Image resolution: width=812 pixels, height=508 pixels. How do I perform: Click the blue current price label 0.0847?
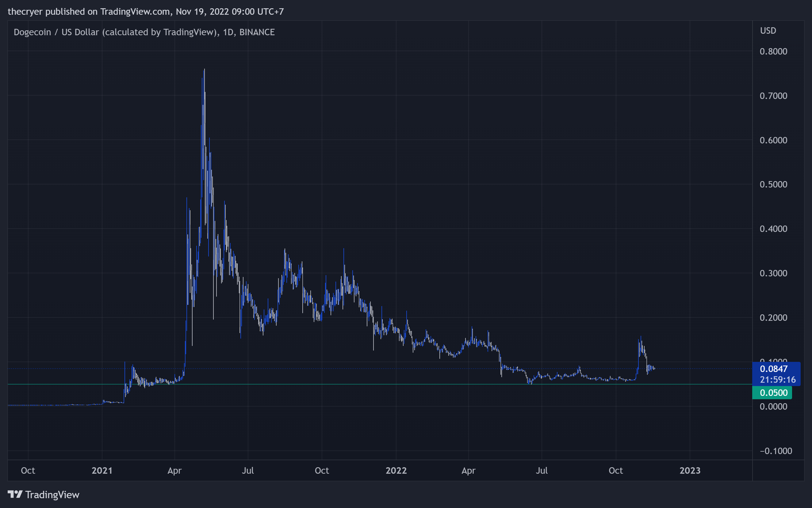[774, 369]
